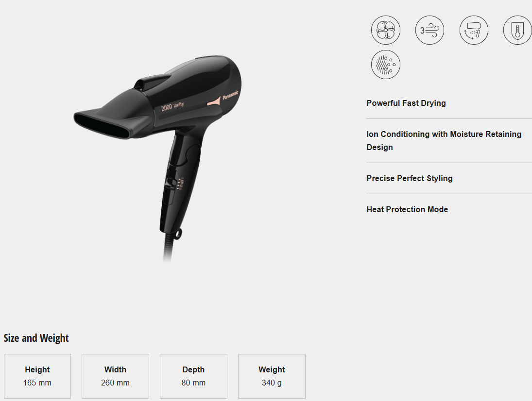Click the ion conditioning particles icon
The image size is (532, 401).
[x=385, y=65]
